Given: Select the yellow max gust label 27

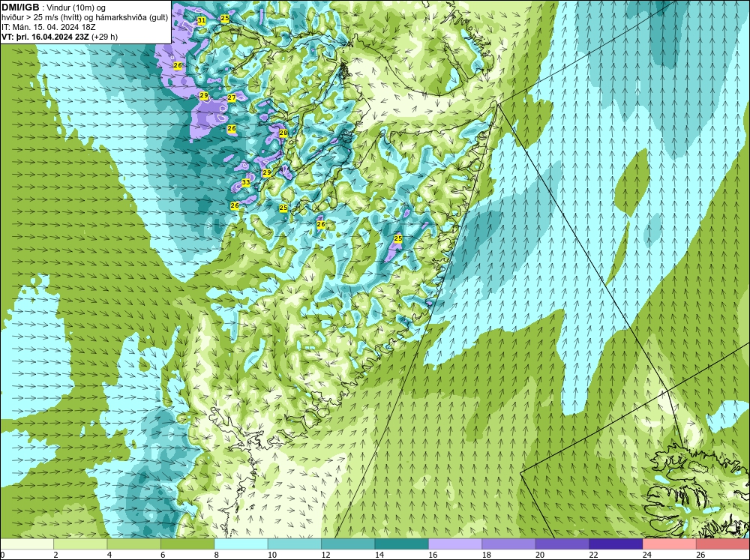Looking at the screenshot, I should tap(232, 97).
